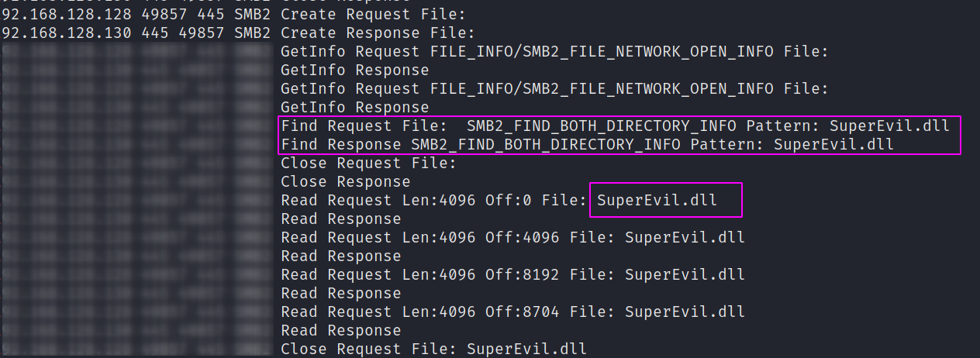Click the Find Request SMB2_FIND_BOTH_DIRECTORY_INFO line
Image resolution: width=980 pixels, height=358 pixels.
point(615,126)
